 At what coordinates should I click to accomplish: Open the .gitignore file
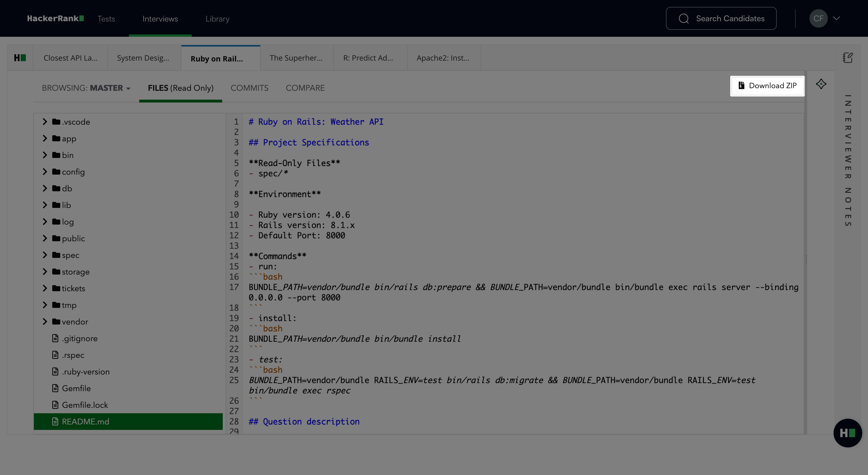point(128,338)
